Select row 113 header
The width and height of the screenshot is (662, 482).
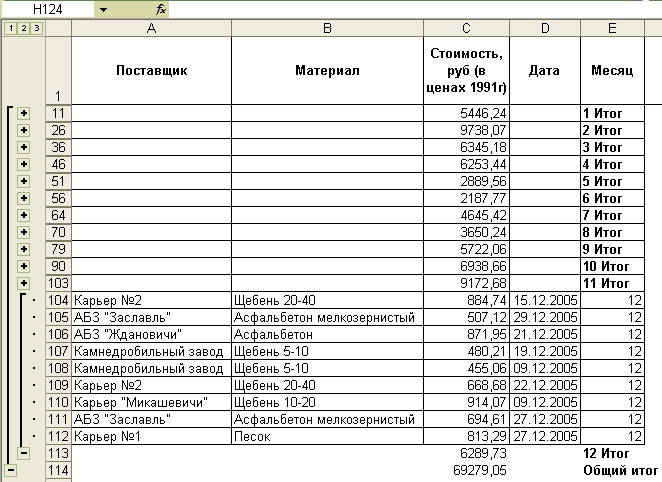point(58,453)
